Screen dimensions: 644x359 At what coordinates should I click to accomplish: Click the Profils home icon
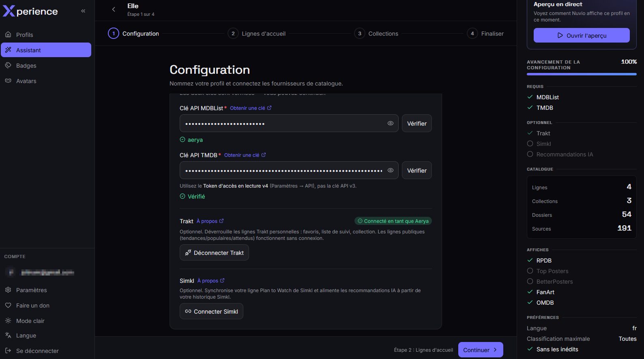8,34
